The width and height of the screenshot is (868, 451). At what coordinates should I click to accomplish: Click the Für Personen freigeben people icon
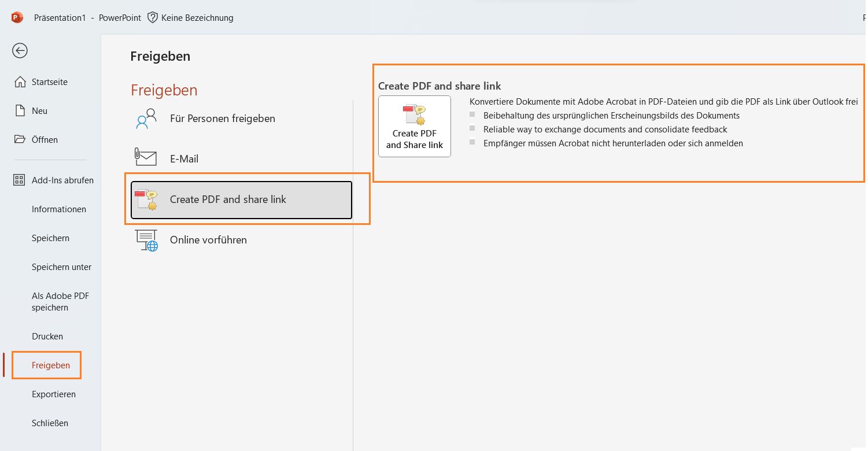pos(145,119)
